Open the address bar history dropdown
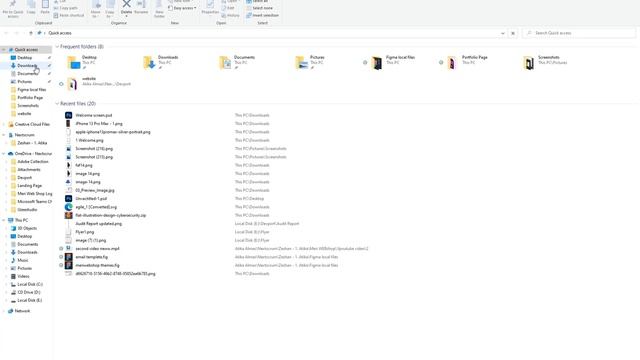This screenshot has height=360, width=640. tap(502, 33)
